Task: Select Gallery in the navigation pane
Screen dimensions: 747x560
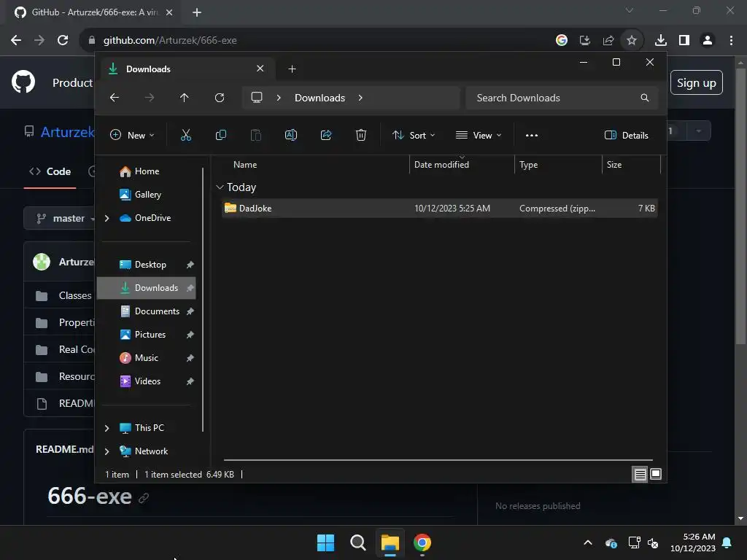Action: click(x=147, y=195)
